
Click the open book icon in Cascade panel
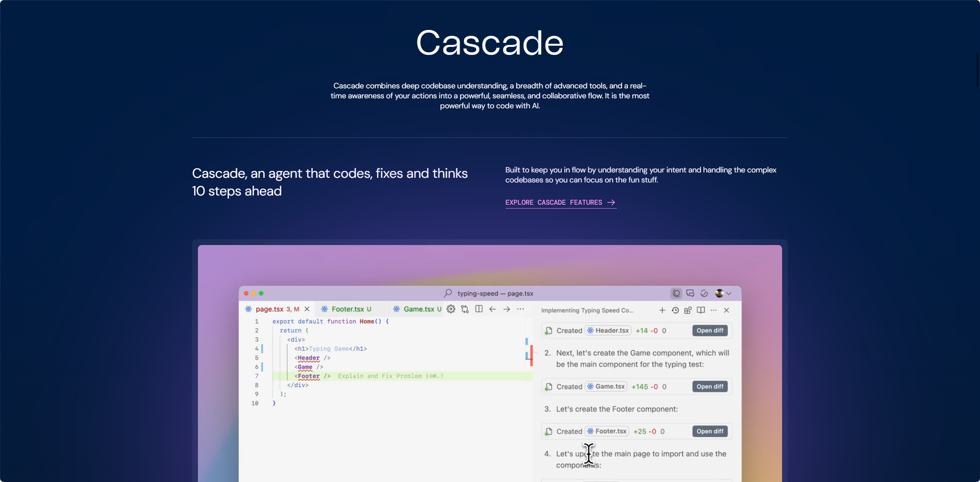pyautogui.click(x=701, y=310)
